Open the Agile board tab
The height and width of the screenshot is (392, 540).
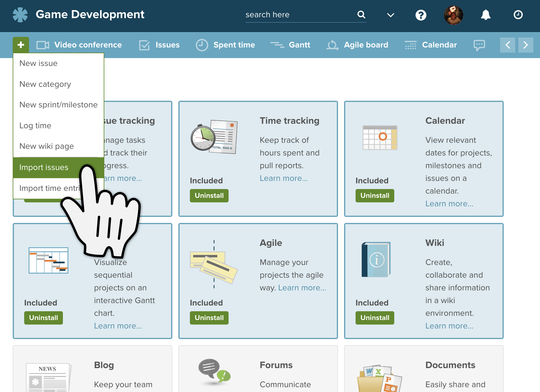357,45
